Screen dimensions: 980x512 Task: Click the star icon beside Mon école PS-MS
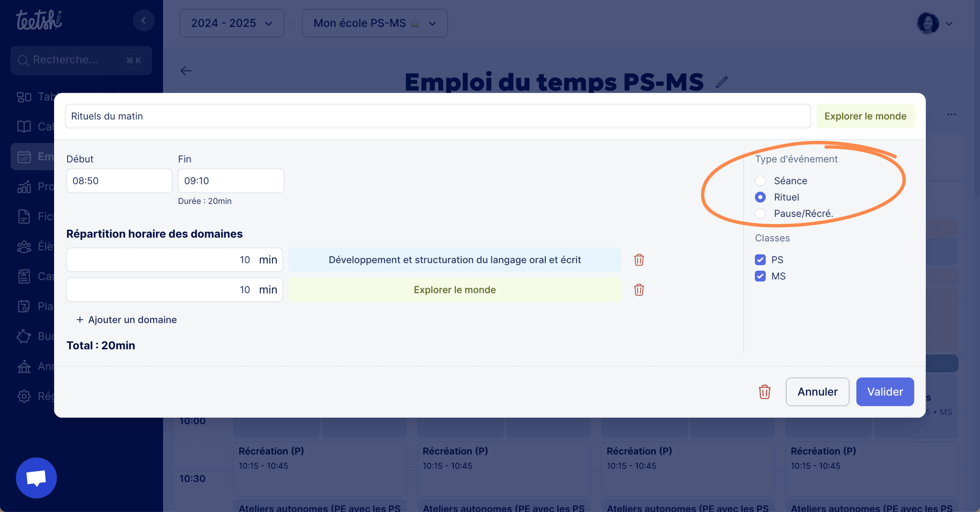pyautogui.click(x=415, y=23)
